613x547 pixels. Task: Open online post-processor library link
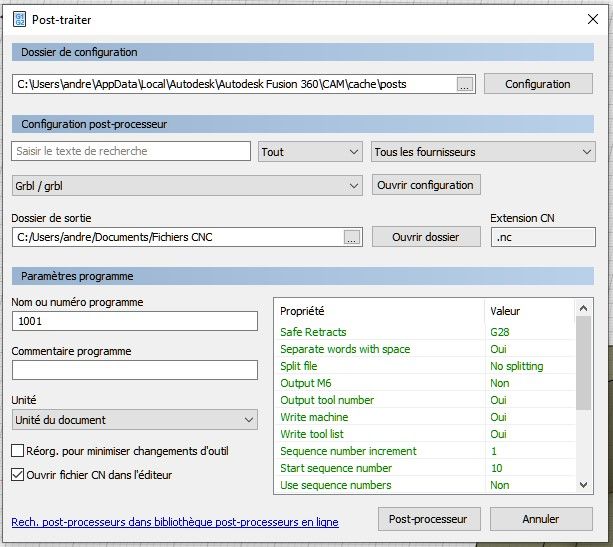(175, 522)
